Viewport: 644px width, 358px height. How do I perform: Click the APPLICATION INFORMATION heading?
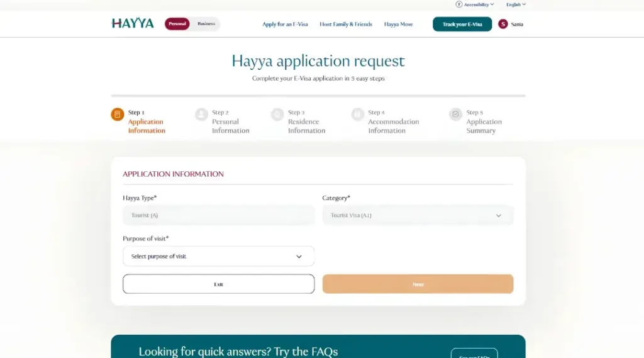[174, 174]
